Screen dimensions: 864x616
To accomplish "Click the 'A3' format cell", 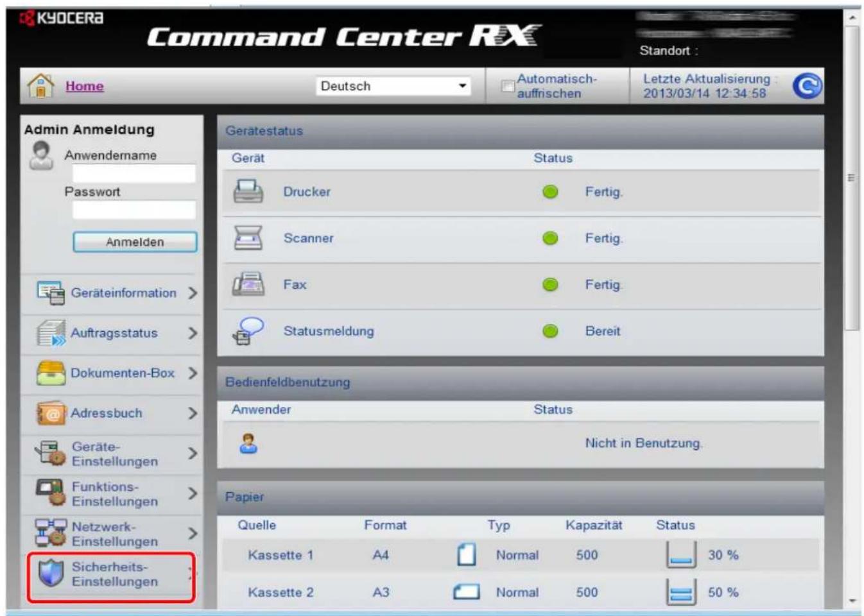I will (381, 592).
